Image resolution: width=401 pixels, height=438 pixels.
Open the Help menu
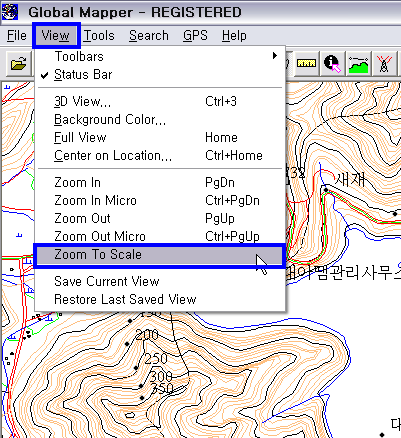tap(234, 35)
